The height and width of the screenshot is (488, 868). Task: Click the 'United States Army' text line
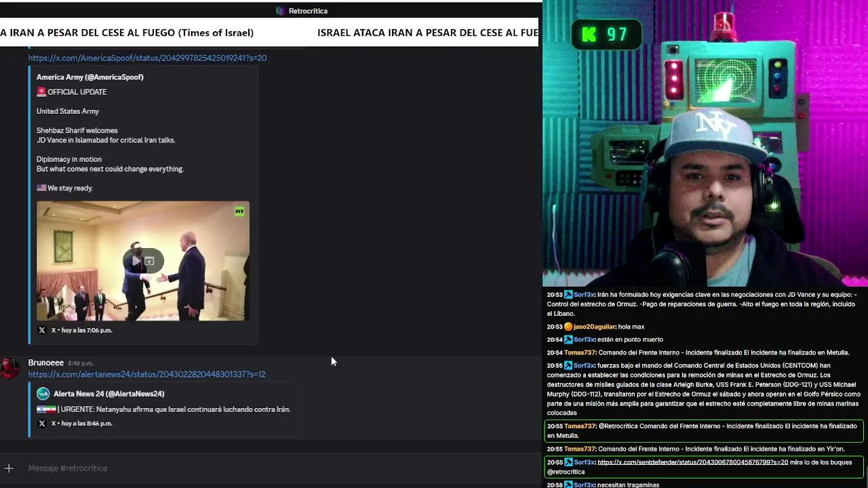coord(68,111)
